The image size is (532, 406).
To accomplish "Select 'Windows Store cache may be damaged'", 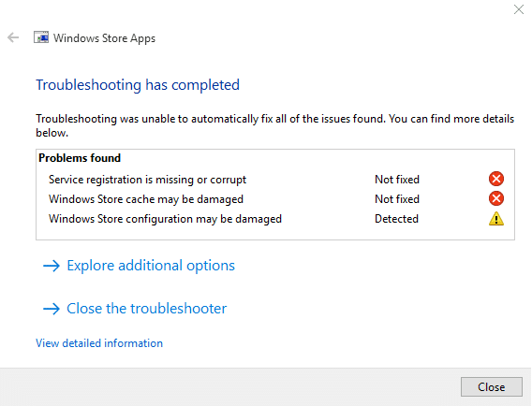I will click(x=146, y=199).
